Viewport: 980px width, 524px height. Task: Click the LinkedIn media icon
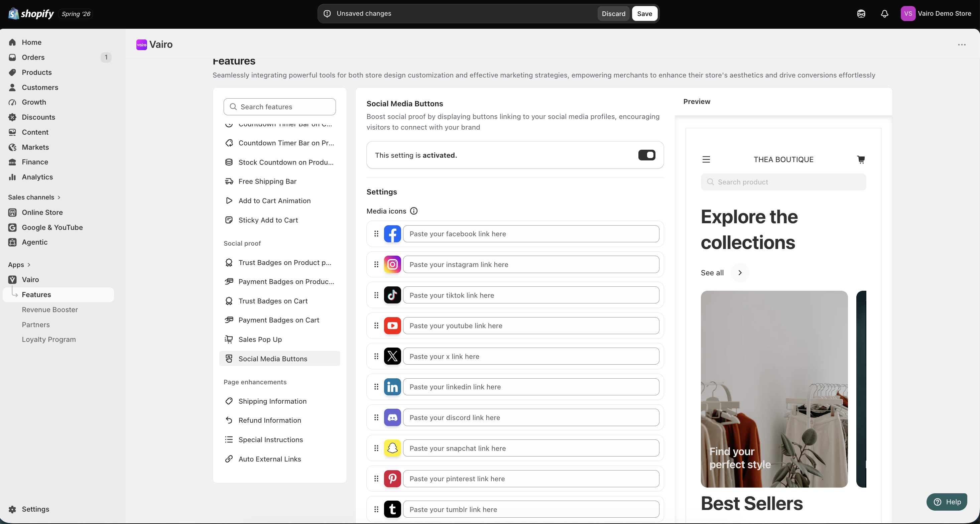coord(392,387)
